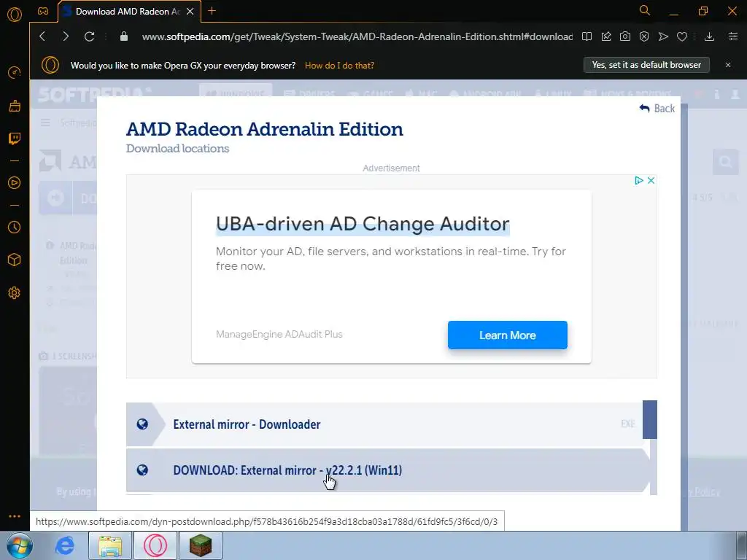
Task: Open the Opera GX menu logo
Action: tap(15, 15)
